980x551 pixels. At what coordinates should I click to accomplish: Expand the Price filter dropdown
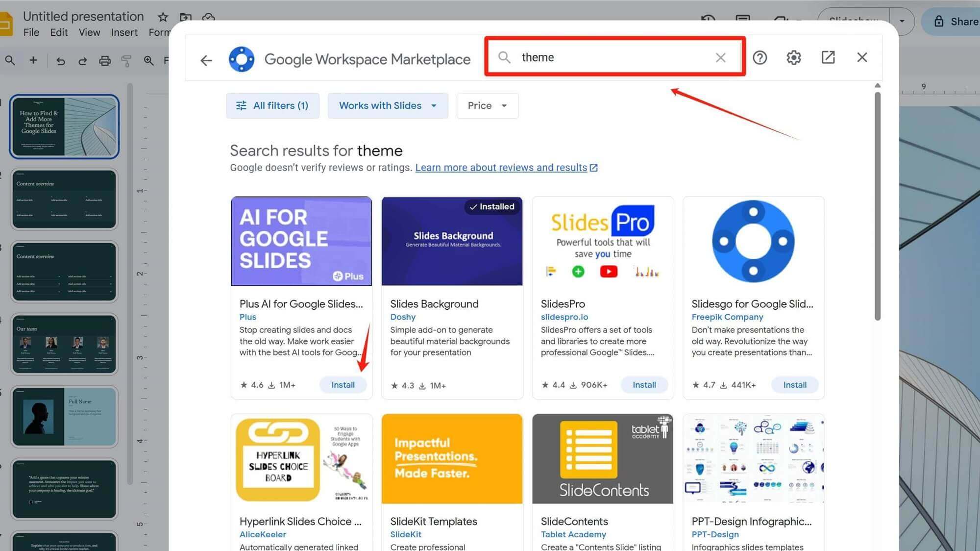pos(487,105)
